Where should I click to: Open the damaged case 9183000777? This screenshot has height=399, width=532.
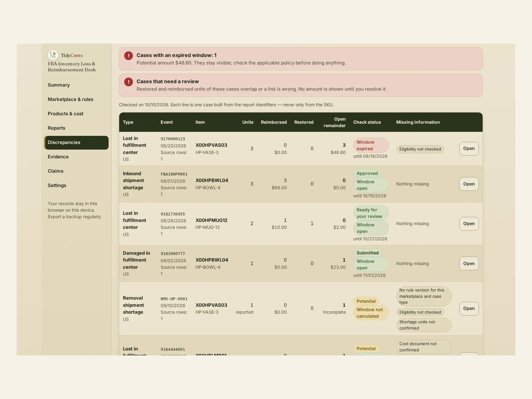pyautogui.click(x=469, y=264)
